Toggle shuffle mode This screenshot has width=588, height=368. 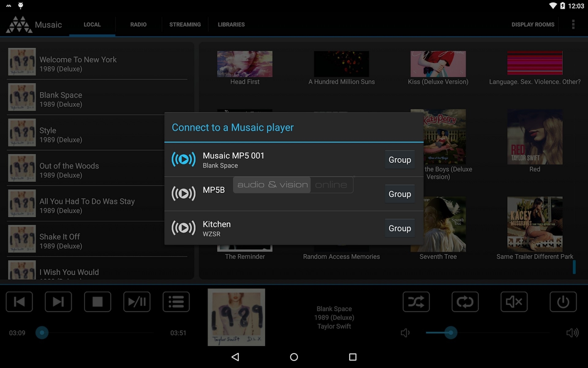(416, 302)
